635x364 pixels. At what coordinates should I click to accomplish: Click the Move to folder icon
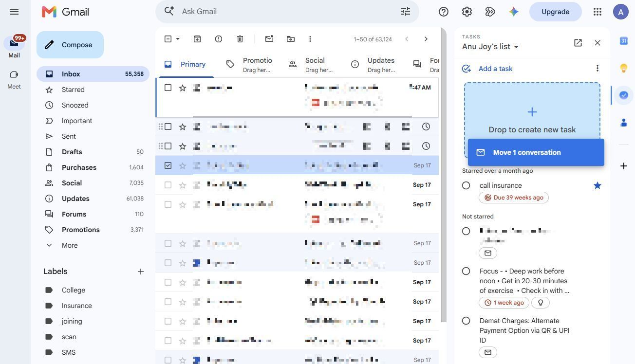point(291,39)
